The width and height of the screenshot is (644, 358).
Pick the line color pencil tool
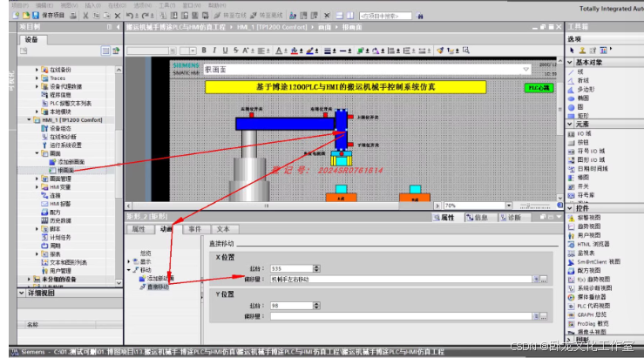click(309, 51)
